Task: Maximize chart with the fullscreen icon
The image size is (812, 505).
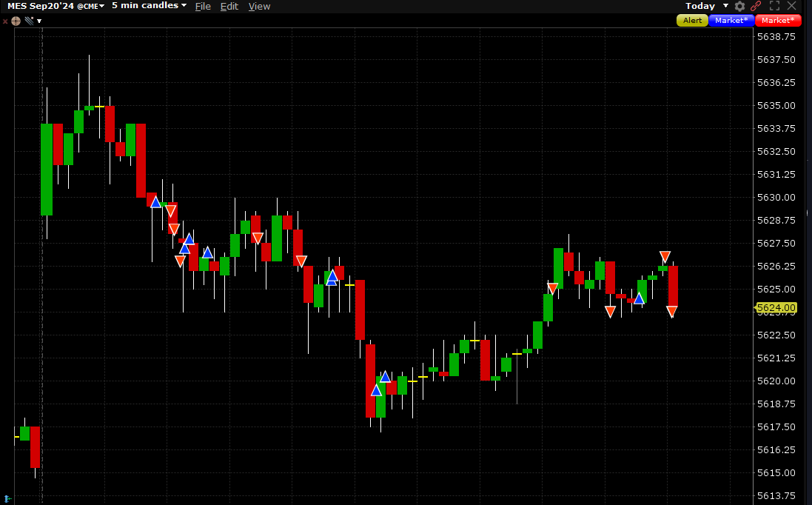Action: [x=775, y=6]
